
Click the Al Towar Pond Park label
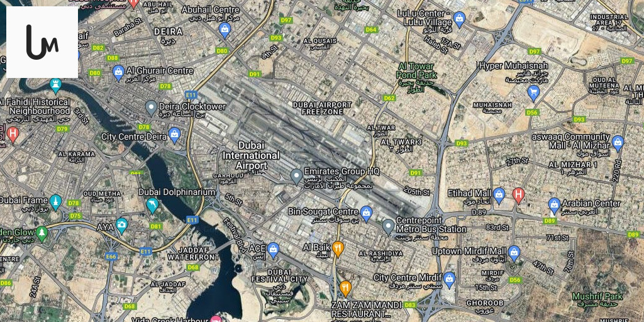416,70
